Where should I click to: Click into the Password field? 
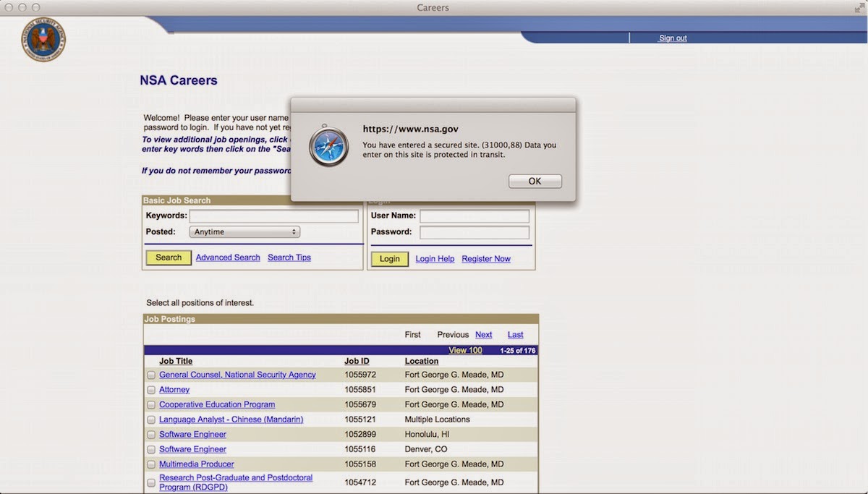pos(475,232)
